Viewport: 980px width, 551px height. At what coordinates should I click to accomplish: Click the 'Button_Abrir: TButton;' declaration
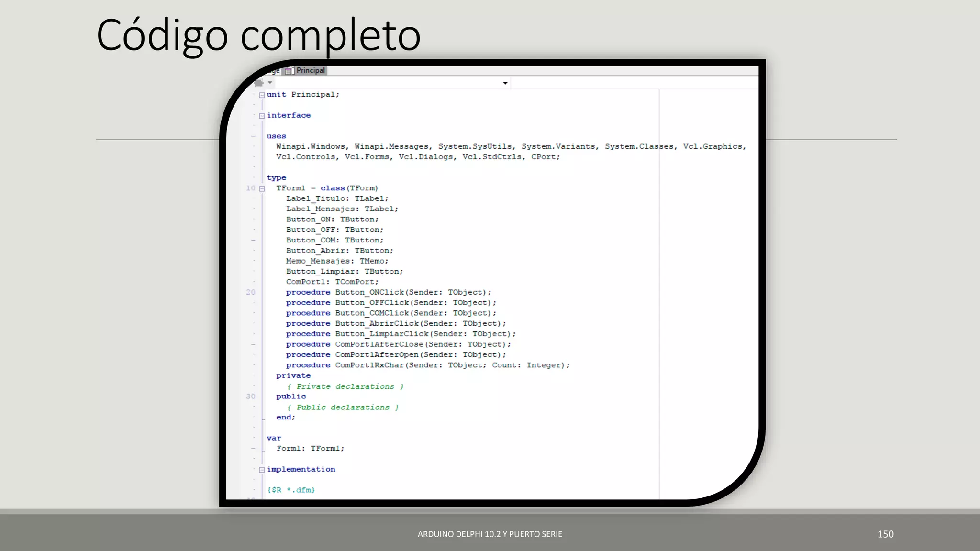(339, 251)
